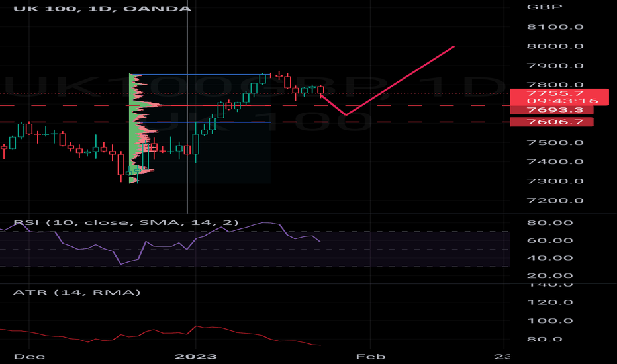
Task: Click the ATR (14, RMA) indicator legend
Action: tap(77, 293)
